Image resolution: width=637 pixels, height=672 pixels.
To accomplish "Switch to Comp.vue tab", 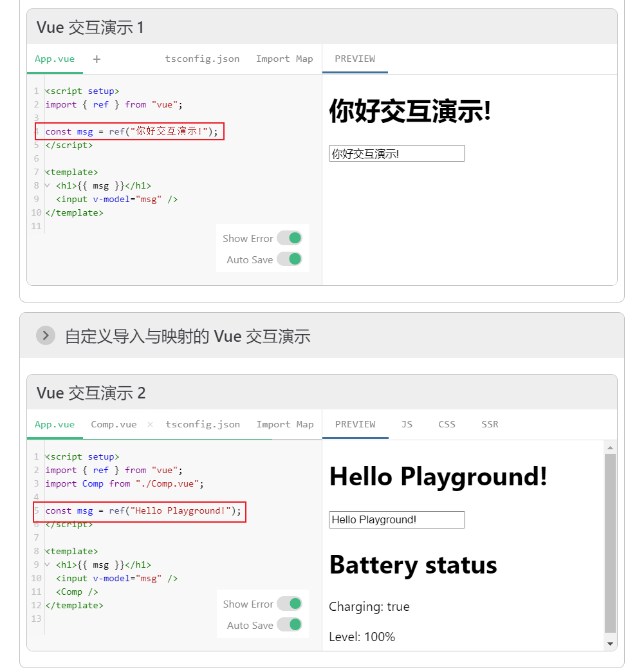I will 113,424.
